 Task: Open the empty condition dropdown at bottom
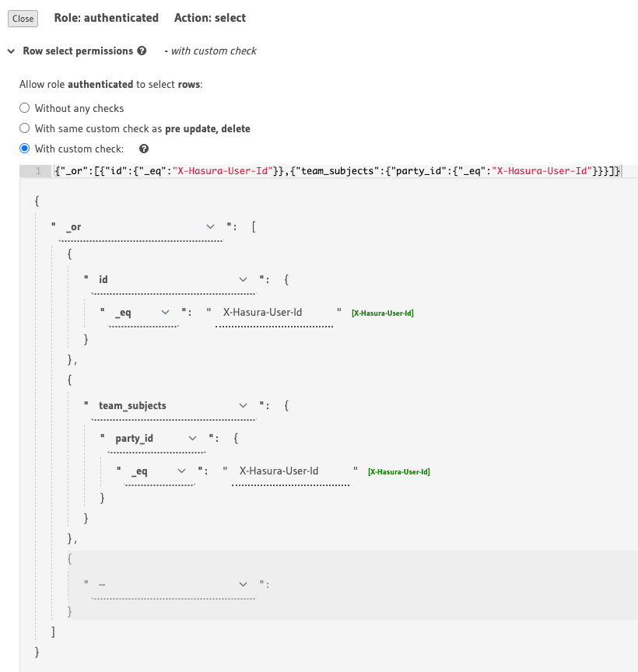point(174,585)
